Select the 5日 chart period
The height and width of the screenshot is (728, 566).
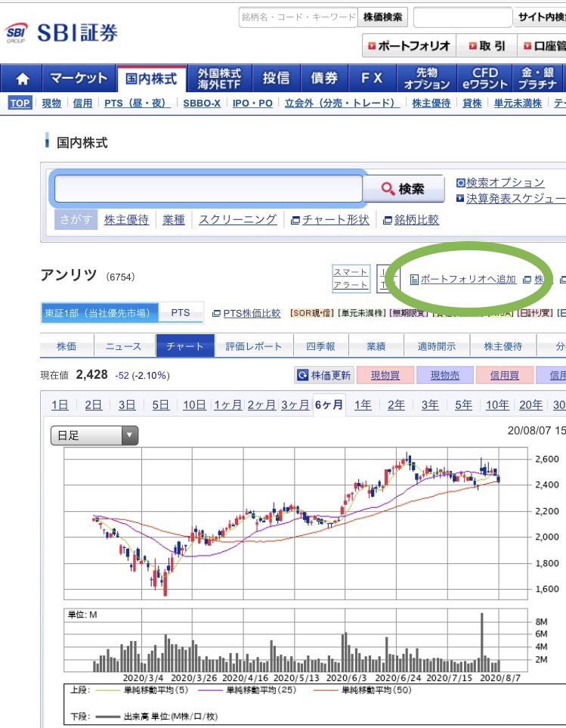(x=160, y=405)
